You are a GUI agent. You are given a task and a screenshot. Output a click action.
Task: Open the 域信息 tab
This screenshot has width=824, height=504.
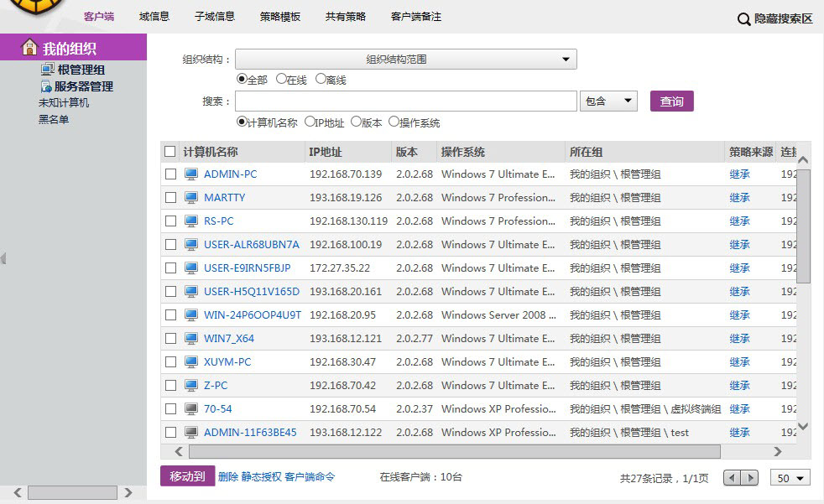coord(154,17)
